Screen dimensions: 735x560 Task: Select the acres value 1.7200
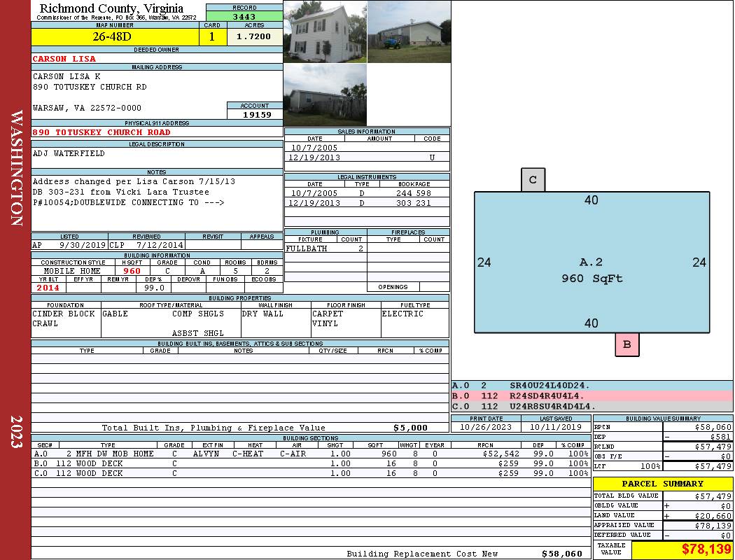coord(253,36)
